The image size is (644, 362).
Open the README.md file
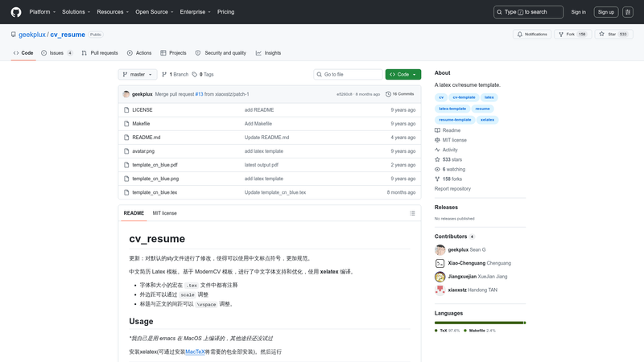pos(147,138)
